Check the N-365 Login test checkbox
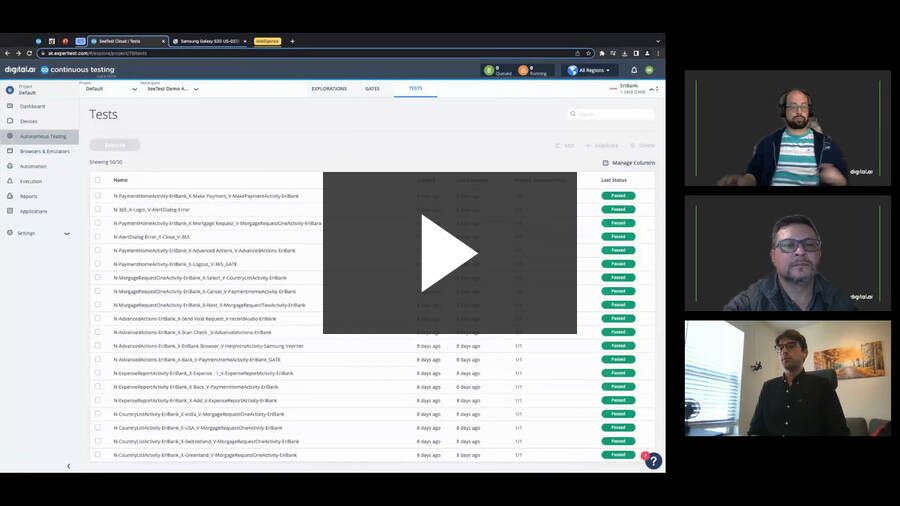Image resolution: width=900 pixels, height=506 pixels. [x=98, y=209]
